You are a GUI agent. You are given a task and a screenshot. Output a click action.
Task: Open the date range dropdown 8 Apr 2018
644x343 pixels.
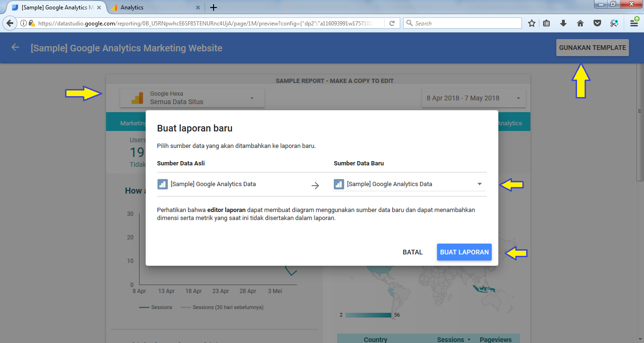[x=473, y=98]
